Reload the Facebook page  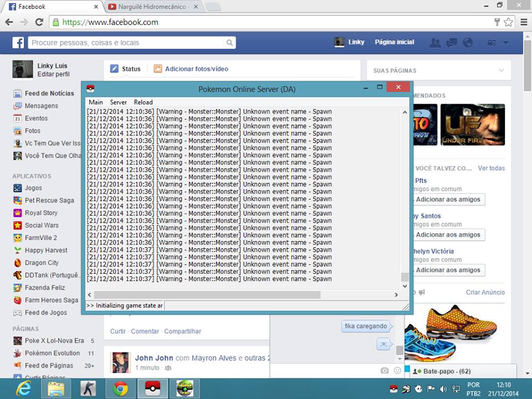tap(39, 22)
